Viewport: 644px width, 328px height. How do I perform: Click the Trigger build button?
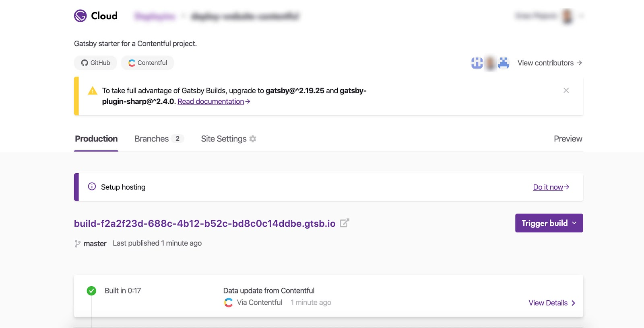549,223
